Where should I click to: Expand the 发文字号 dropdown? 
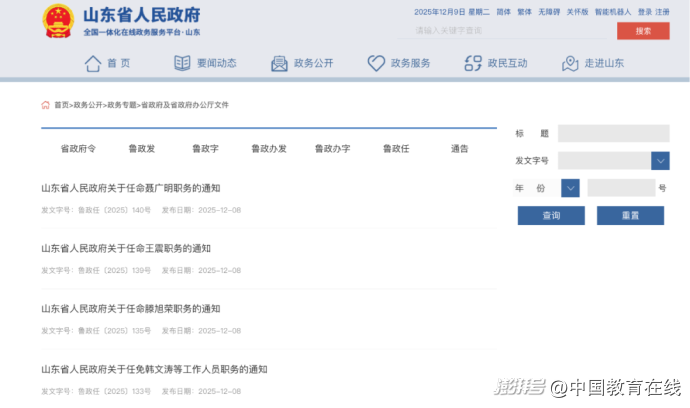pyautogui.click(x=660, y=161)
